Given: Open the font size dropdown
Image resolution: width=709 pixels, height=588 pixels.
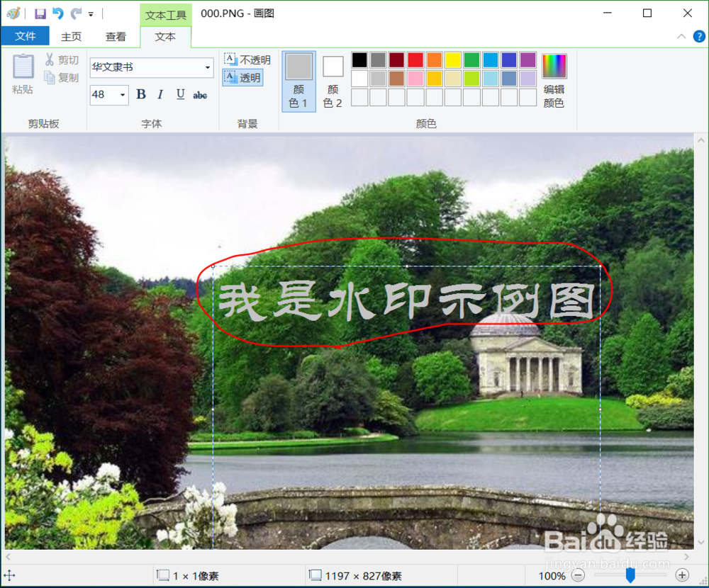Looking at the screenshot, I should click(121, 94).
